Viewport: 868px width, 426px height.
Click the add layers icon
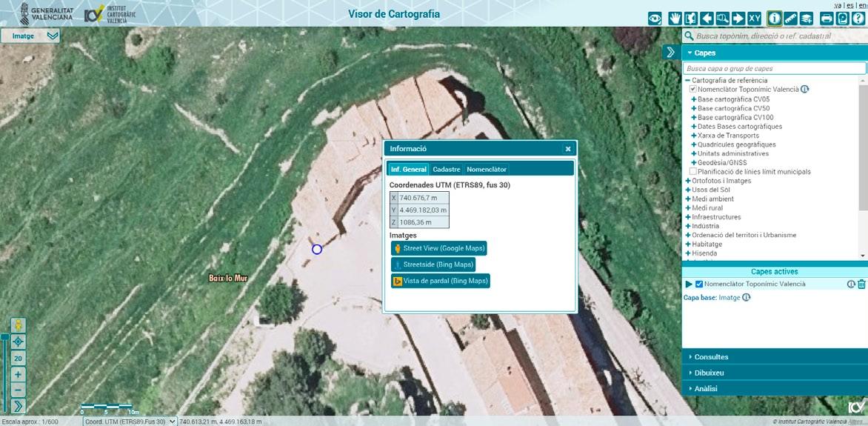click(807, 19)
